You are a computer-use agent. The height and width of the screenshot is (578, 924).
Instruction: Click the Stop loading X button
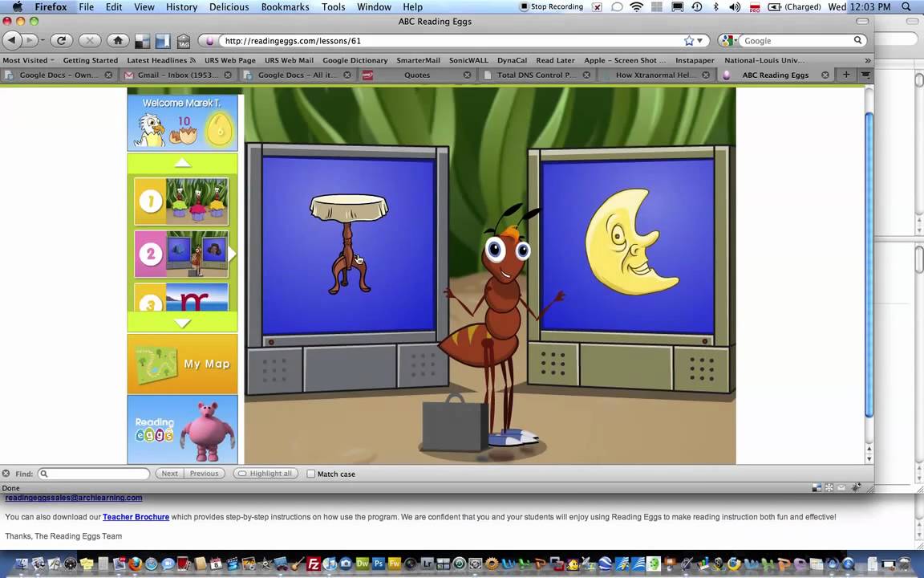tap(90, 41)
